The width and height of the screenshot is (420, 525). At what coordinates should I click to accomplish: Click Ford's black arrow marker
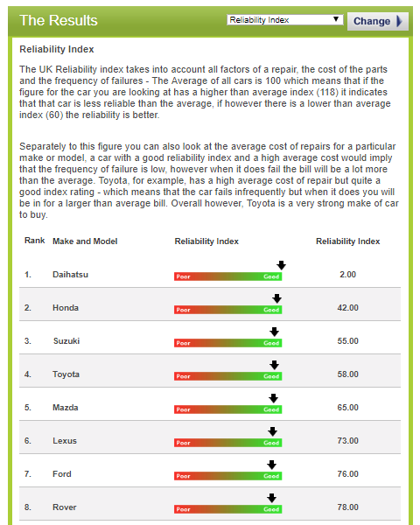(271, 465)
